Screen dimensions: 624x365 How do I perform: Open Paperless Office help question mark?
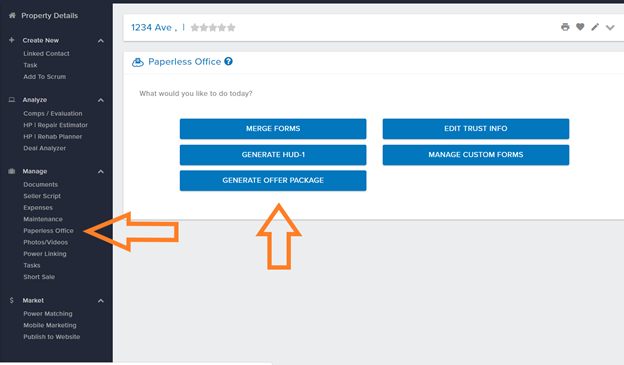click(x=228, y=61)
